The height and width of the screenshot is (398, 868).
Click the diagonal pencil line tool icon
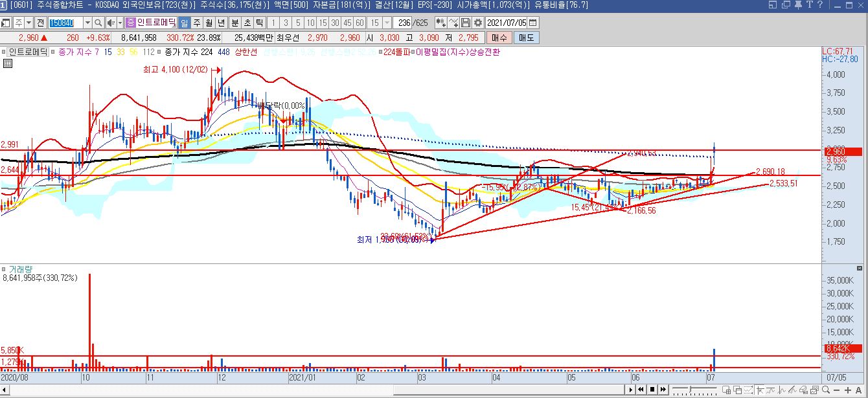pyautogui.click(x=792, y=390)
